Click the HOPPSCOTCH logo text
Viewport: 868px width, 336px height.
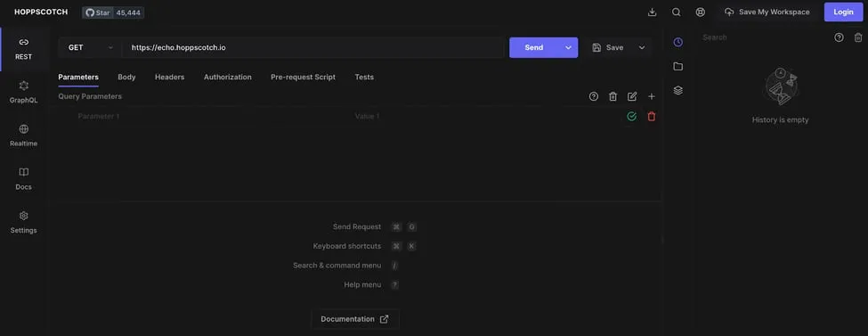[41, 12]
